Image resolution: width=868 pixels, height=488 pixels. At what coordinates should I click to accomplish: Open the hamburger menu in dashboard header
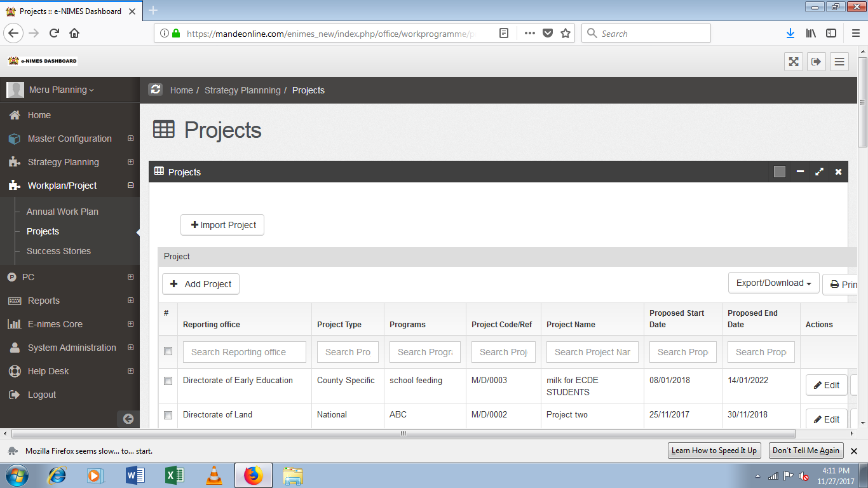click(839, 62)
